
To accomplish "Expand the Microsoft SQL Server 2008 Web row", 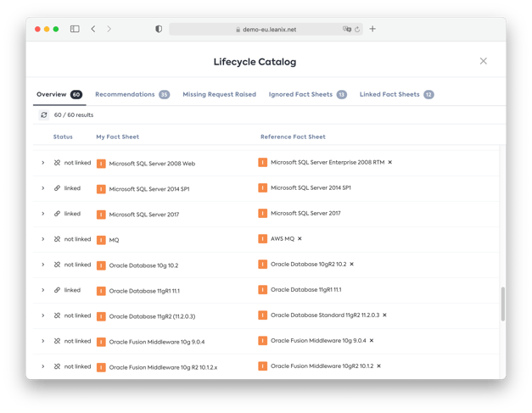I will [x=43, y=163].
